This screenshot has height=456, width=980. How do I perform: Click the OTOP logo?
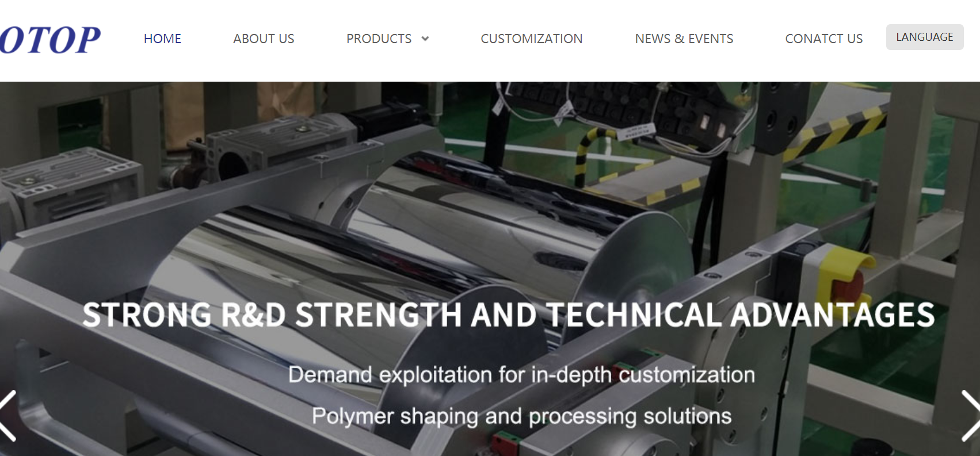[50, 40]
